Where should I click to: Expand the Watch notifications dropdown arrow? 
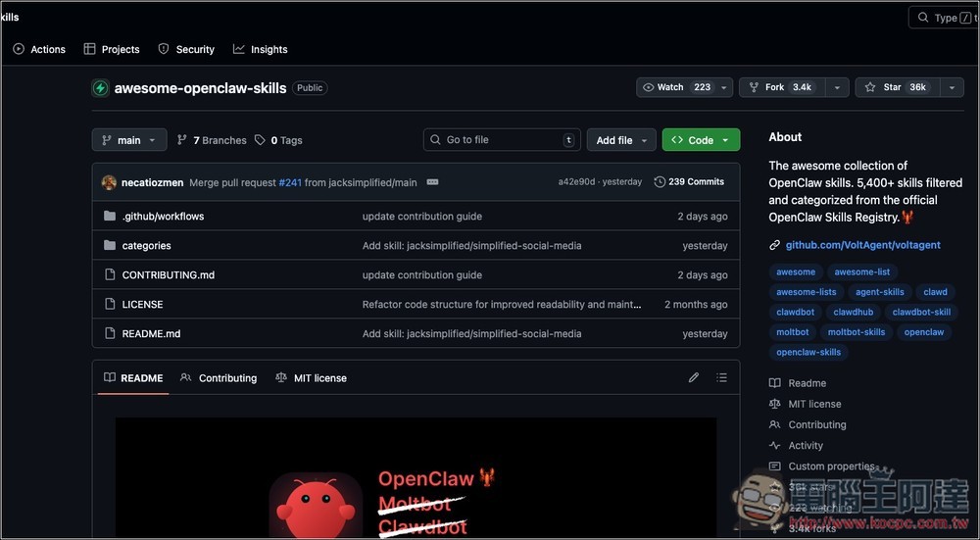click(x=724, y=87)
